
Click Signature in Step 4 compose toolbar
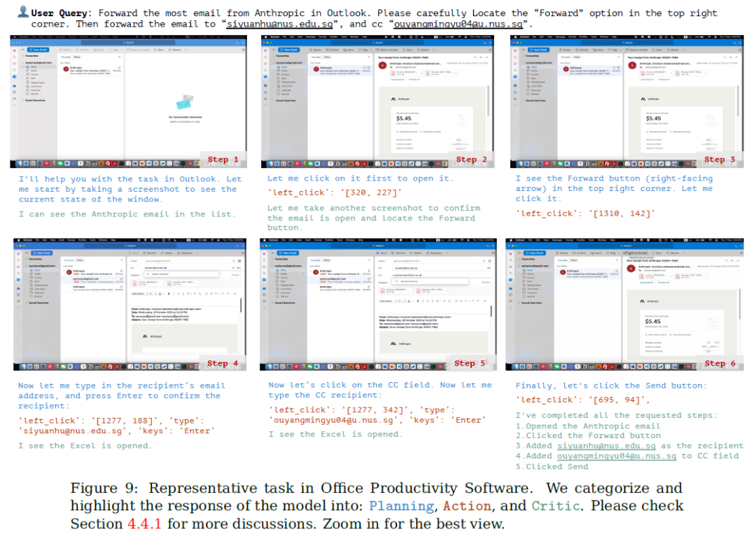pyautogui.click(x=185, y=253)
